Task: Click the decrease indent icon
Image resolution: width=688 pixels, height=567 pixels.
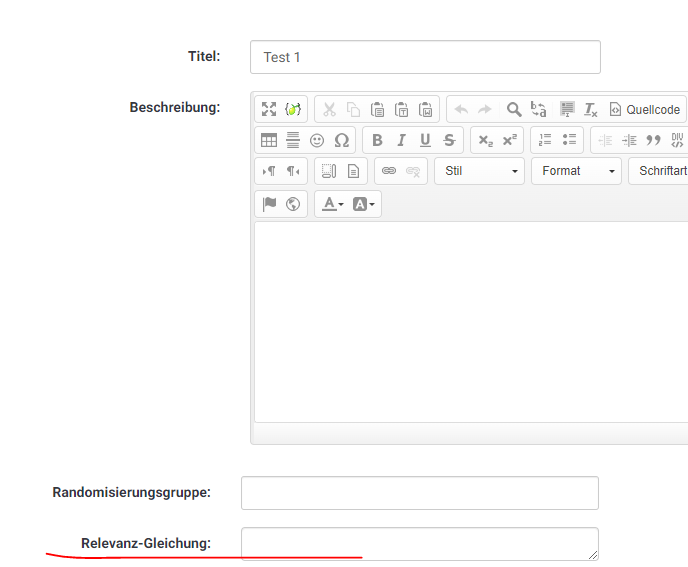Action: click(605, 140)
